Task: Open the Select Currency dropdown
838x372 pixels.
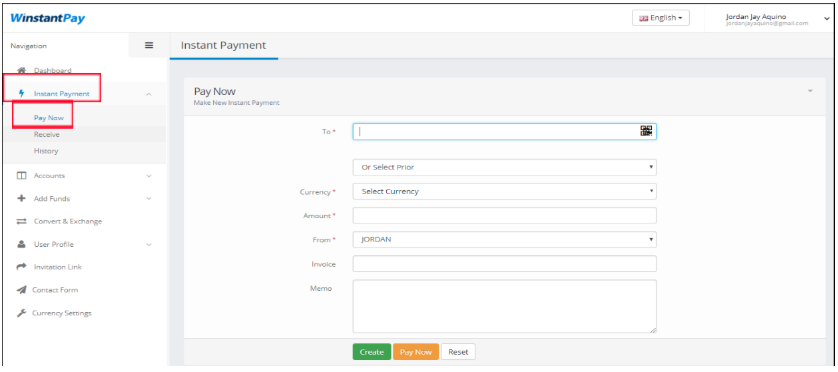Action: [x=505, y=191]
